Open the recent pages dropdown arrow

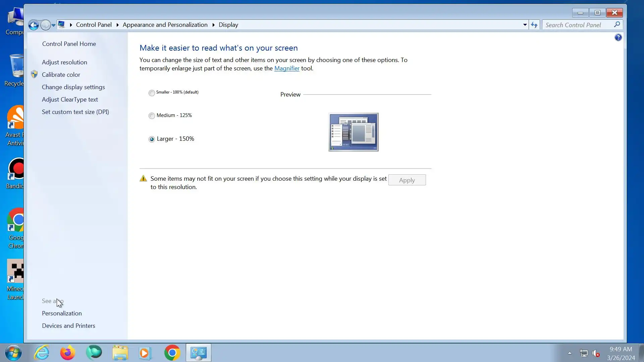[x=53, y=25]
